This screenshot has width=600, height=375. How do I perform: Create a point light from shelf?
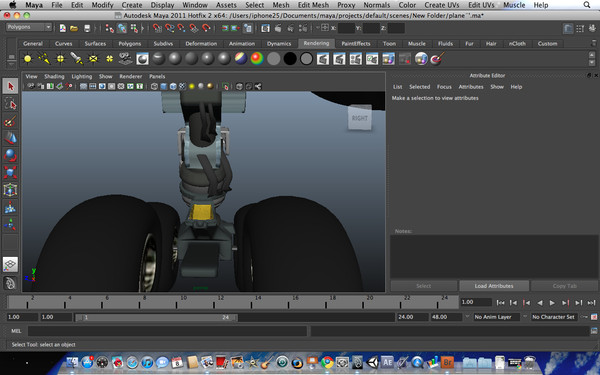60,59
